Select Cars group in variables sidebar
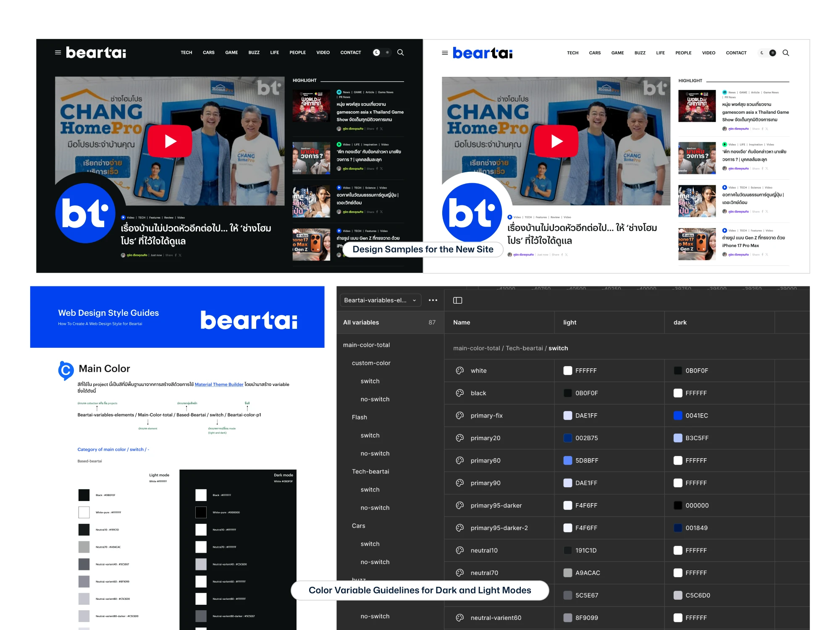Image resolution: width=840 pixels, height=630 pixels. (x=359, y=526)
